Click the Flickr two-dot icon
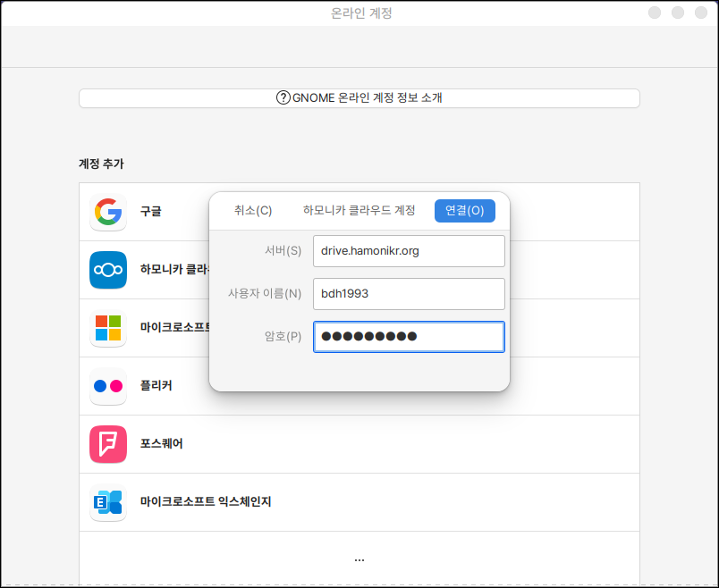This screenshot has height=588, width=719. point(108,386)
